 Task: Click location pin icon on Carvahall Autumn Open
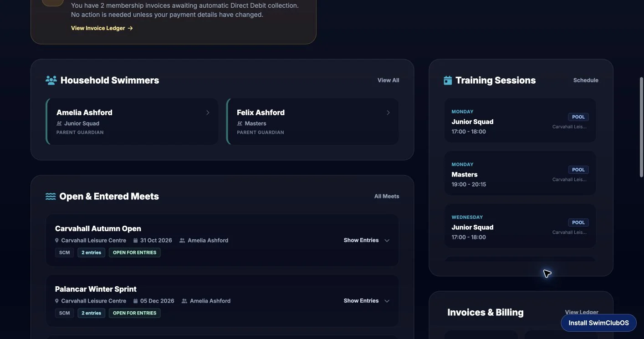tap(57, 240)
